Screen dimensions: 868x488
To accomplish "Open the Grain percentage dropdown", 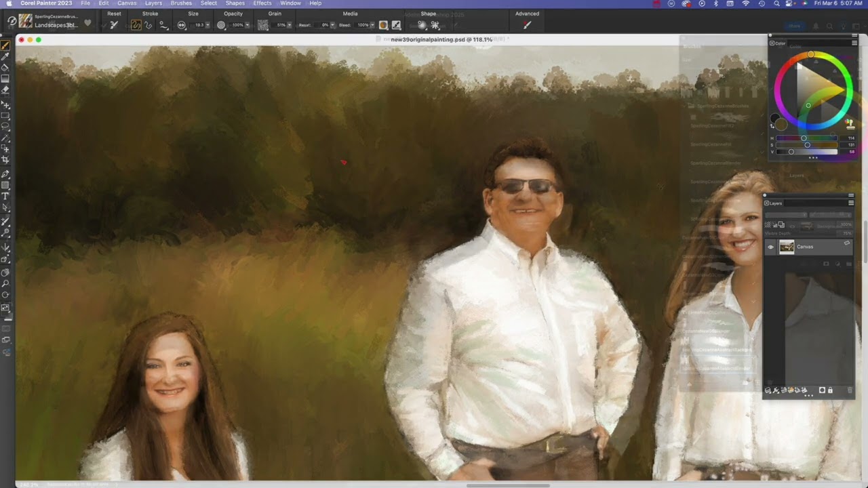I will pyautogui.click(x=290, y=25).
